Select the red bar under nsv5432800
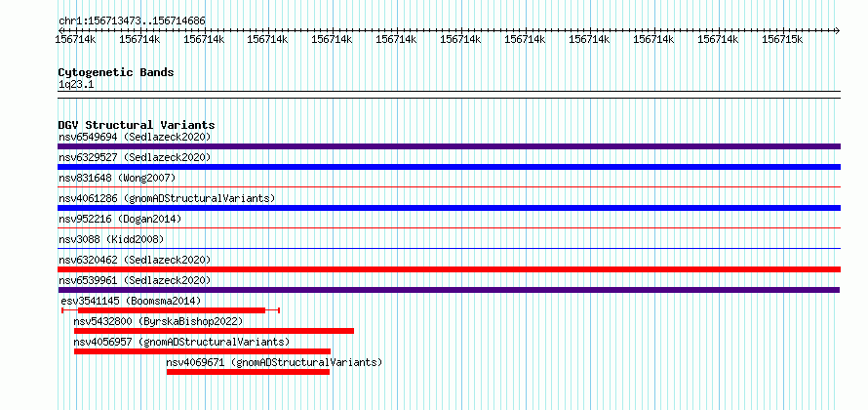Screen dimensions: 868x410 coord(214,331)
